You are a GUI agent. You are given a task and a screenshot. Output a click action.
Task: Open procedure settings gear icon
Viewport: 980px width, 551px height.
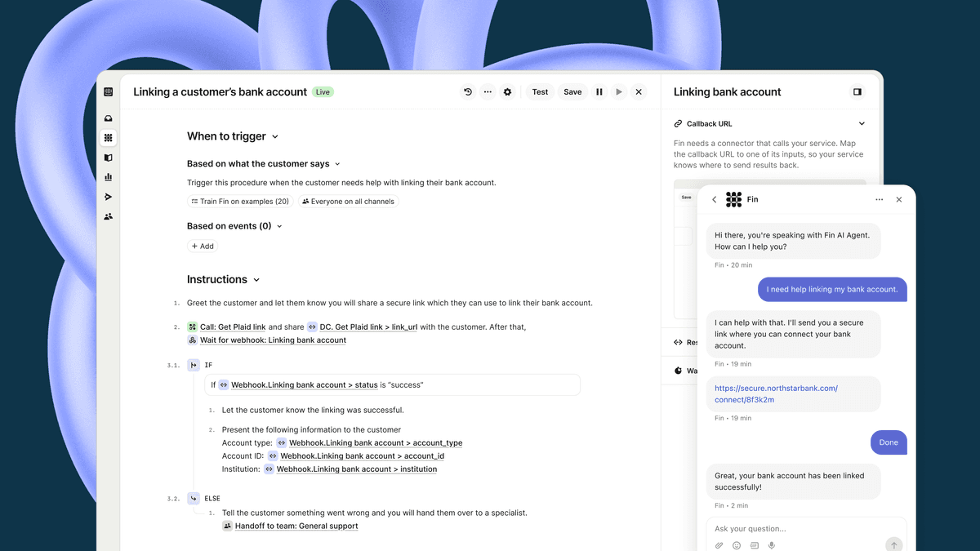point(507,92)
